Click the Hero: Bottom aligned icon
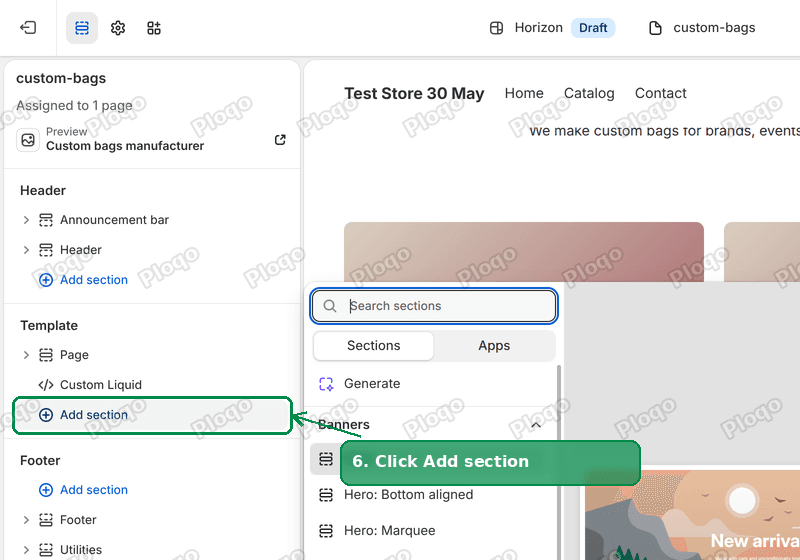The width and height of the screenshot is (800, 560). point(326,495)
